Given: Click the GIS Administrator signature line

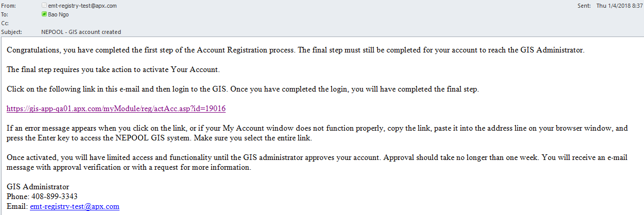Looking at the screenshot, I should (38, 187).
